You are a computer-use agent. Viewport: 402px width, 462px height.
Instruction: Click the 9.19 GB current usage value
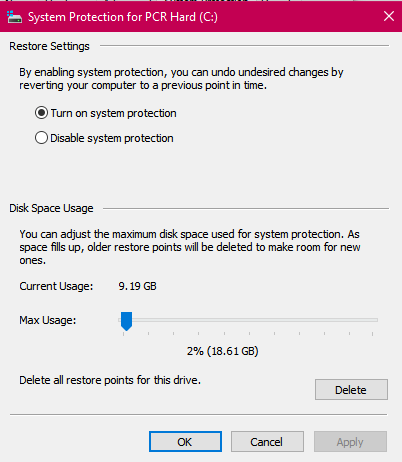137,286
